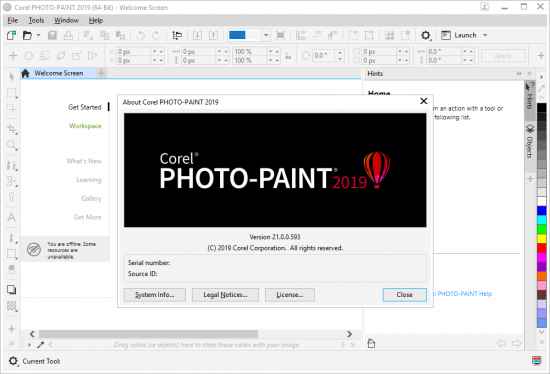Image resolution: width=550 pixels, height=374 pixels.
Task: Open the Workspace section on Welcome Screen
Action: point(85,126)
